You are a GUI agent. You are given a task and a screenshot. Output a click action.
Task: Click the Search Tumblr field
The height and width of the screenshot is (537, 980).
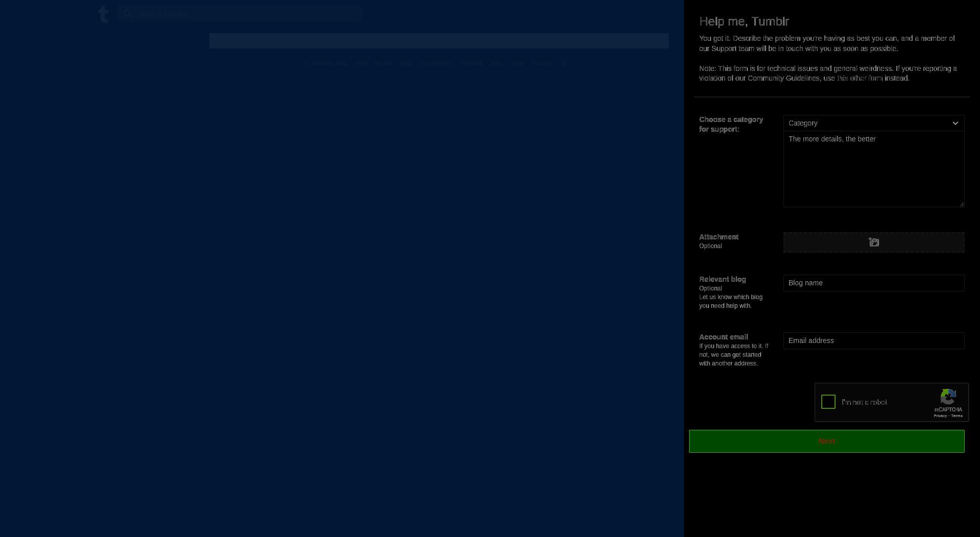pos(240,14)
